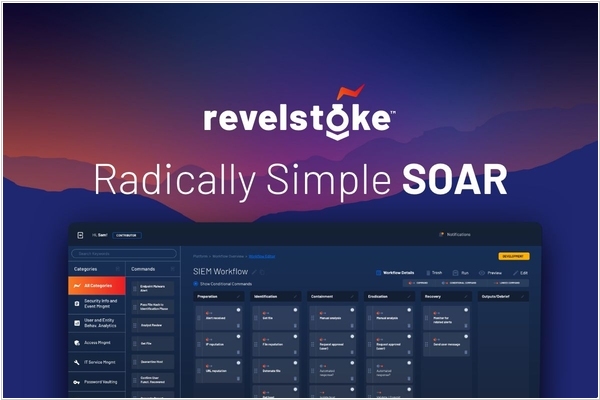
Task: Select 'All Categories' in the sidebar
Action: 97,286
